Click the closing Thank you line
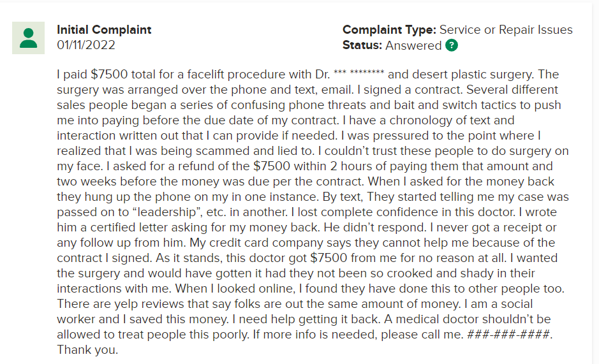The height and width of the screenshot is (364, 599). pyautogui.click(x=87, y=349)
